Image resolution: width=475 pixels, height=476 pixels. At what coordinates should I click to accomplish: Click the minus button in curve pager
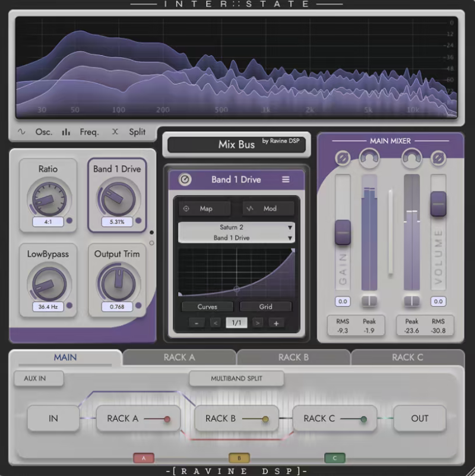pos(197,323)
